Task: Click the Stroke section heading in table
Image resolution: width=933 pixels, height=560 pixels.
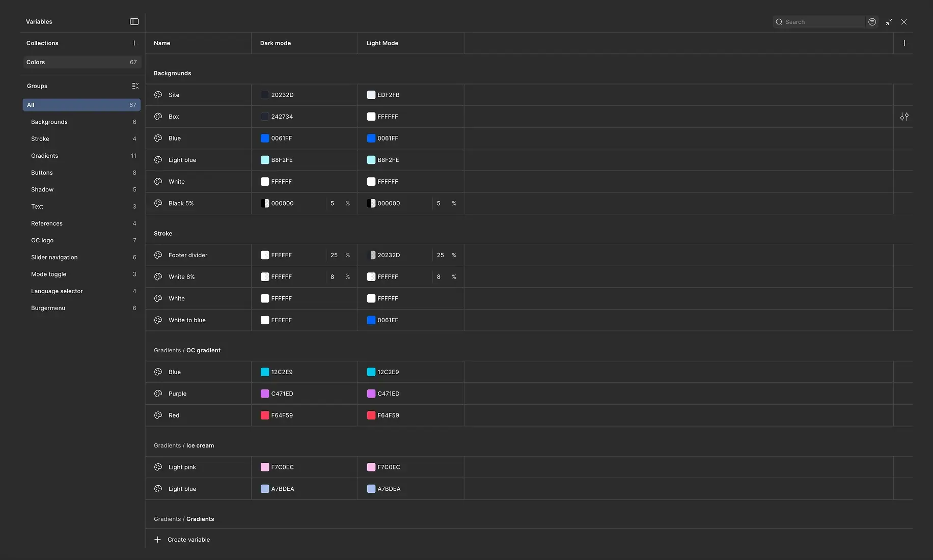Action: click(163, 234)
